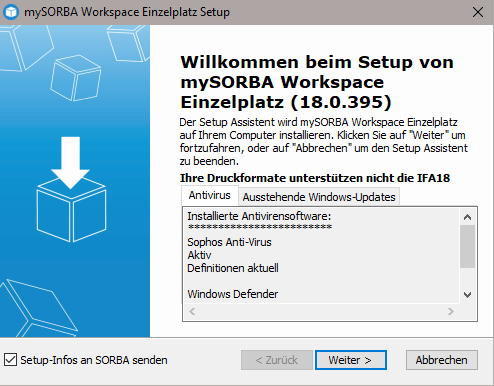Click the mySORBA cube icon in title bar
Image resolution: width=494 pixels, height=386 pixels.
[x=11, y=12]
